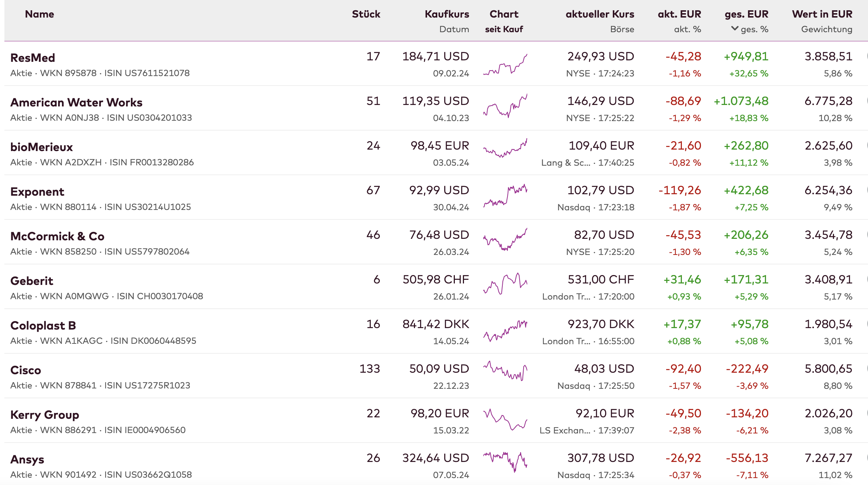
Task: Click American Water Works price 146,29 USD
Action: [x=600, y=101]
